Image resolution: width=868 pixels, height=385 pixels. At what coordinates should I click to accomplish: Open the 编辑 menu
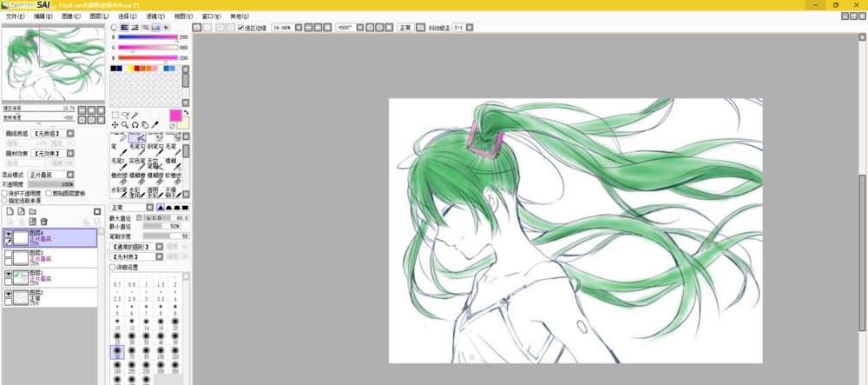43,17
